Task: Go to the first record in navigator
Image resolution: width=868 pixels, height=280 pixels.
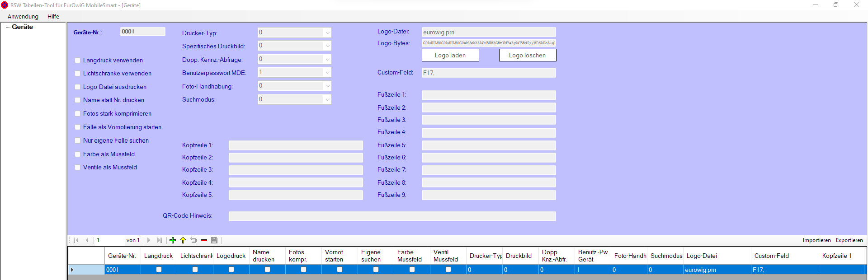Action: [76, 240]
